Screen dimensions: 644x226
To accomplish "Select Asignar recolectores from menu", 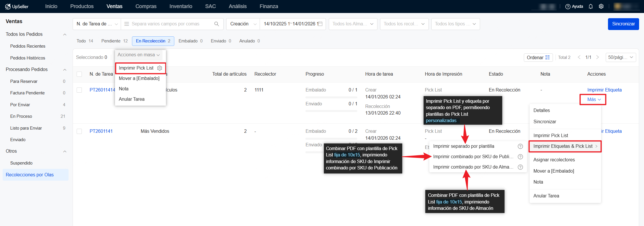I will point(554,160).
